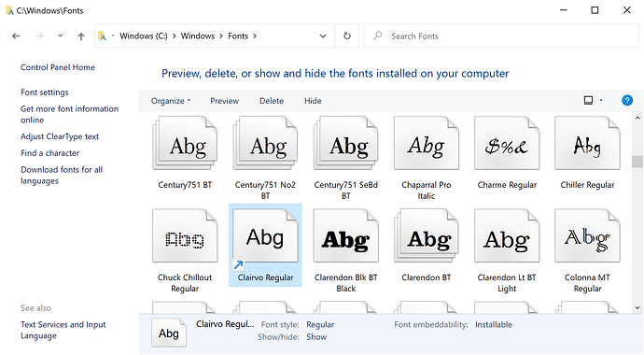Click the change view icon
This screenshot has height=355, width=644.
589,100
